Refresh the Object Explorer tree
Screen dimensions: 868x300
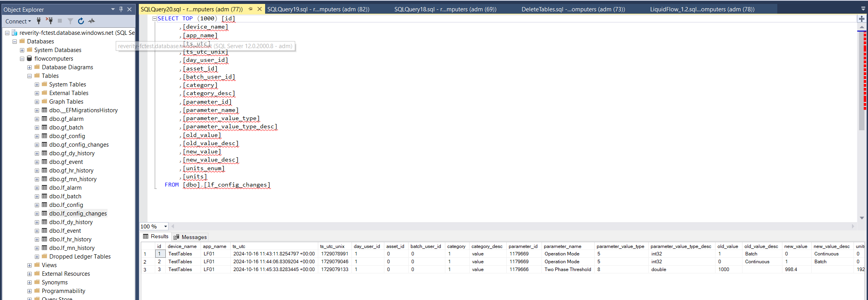point(81,21)
